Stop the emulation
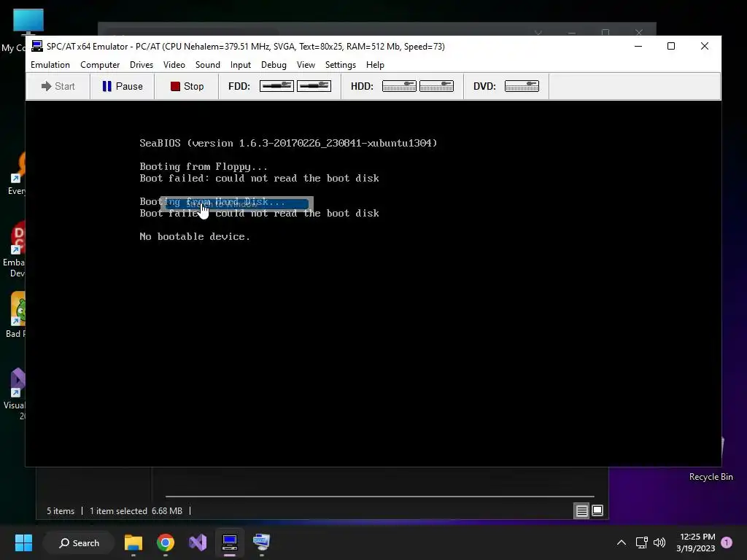The width and height of the screenshot is (747, 560). click(x=187, y=86)
